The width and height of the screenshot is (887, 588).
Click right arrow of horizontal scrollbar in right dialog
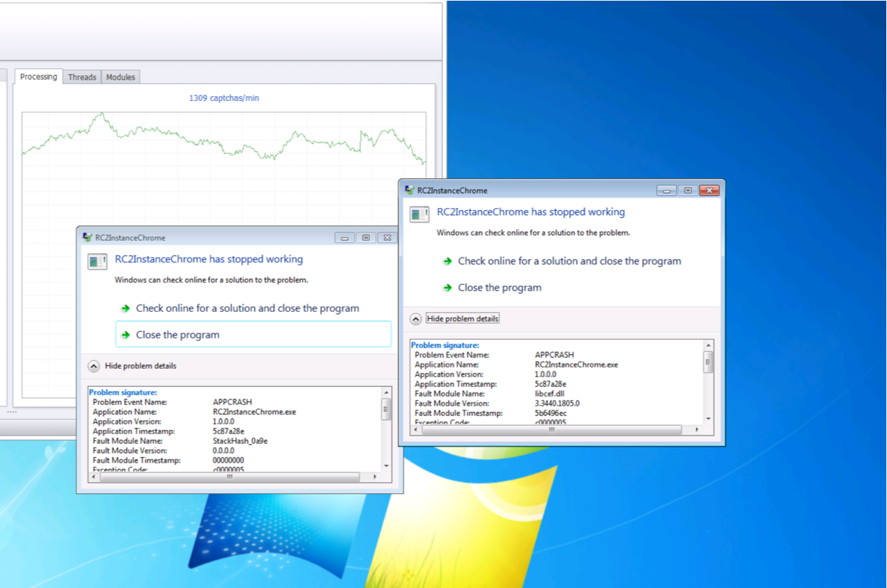pyautogui.click(x=698, y=429)
